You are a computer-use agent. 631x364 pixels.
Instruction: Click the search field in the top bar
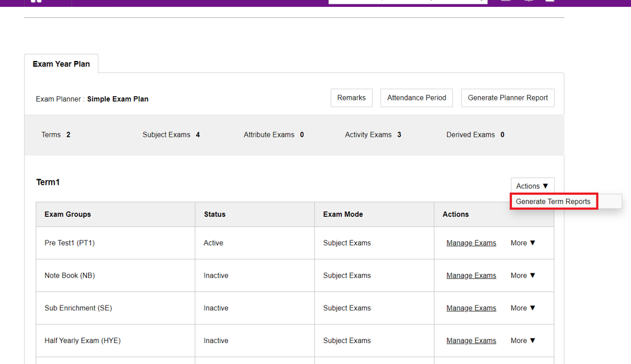pos(407,2)
